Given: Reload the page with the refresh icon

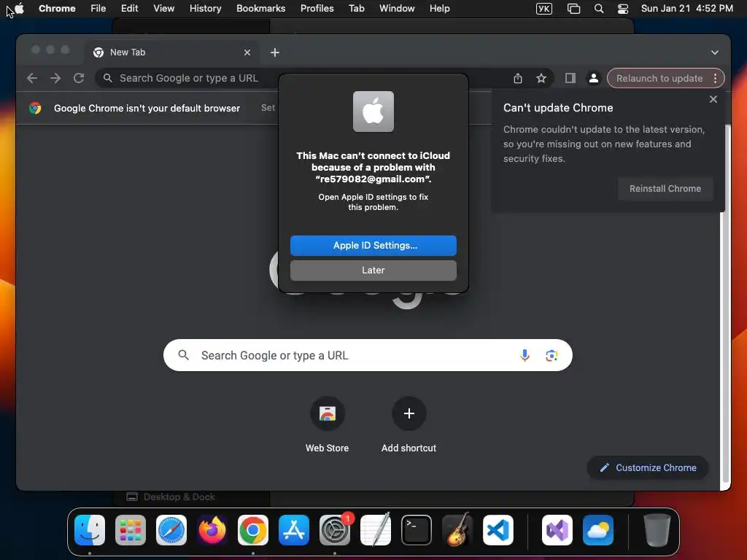Looking at the screenshot, I should pyautogui.click(x=79, y=78).
